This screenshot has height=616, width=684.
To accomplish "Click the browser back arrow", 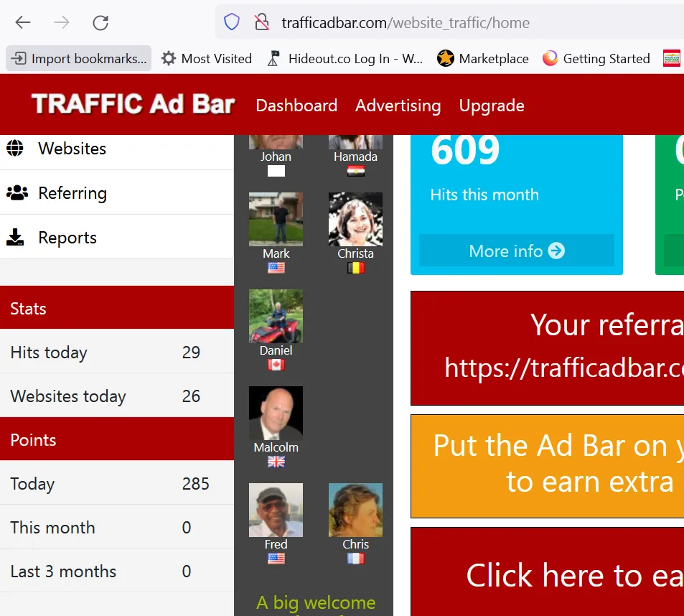I will pyautogui.click(x=23, y=22).
